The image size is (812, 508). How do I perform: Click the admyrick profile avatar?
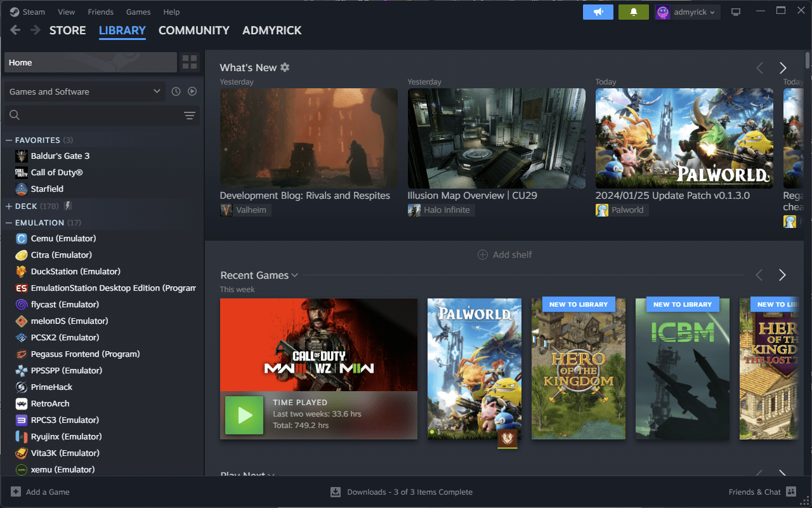[663, 12]
